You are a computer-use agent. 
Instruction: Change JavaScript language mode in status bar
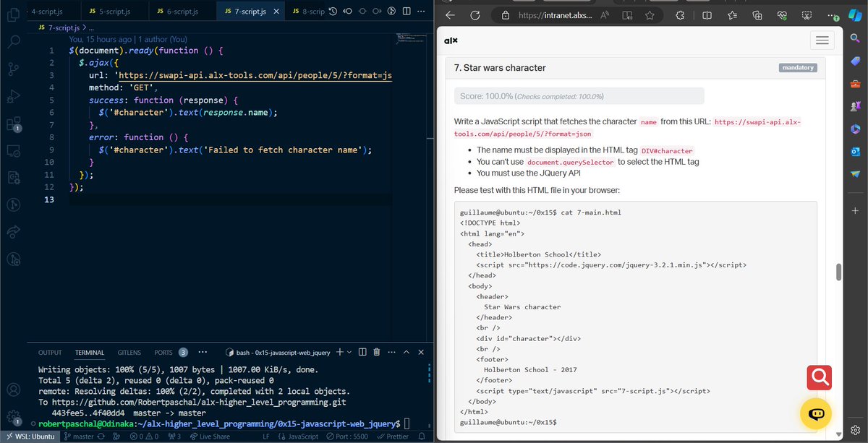(x=298, y=436)
